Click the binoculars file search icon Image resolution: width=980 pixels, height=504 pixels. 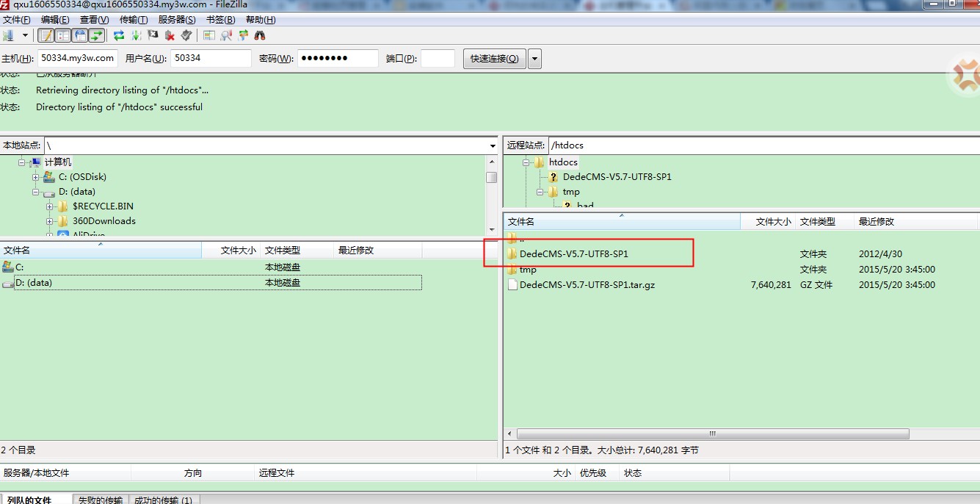pyautogui.click(x=260, y=35)
